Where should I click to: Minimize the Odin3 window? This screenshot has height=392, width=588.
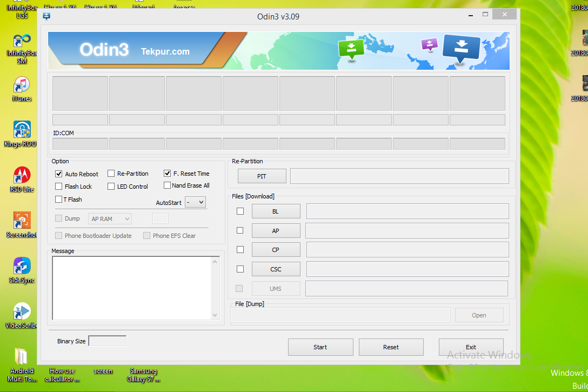tap(471, 15)
